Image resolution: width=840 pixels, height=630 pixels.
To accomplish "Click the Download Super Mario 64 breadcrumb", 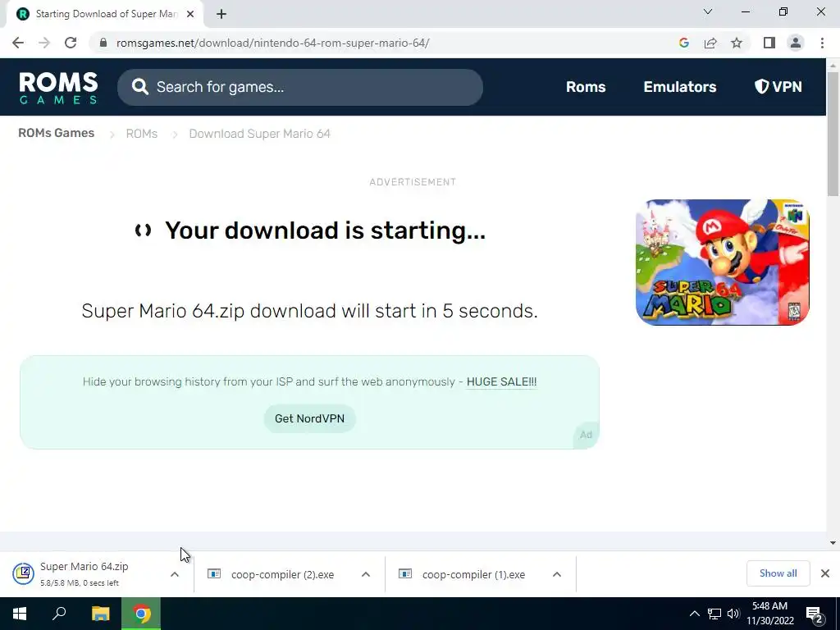I will pyautogui.click(x=259, y=134).
